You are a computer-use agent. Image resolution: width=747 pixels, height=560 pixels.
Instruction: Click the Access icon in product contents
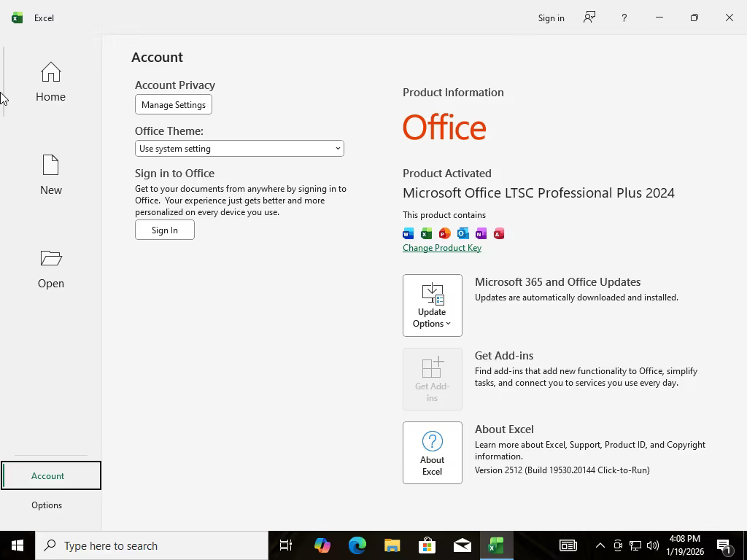(499, 233)
